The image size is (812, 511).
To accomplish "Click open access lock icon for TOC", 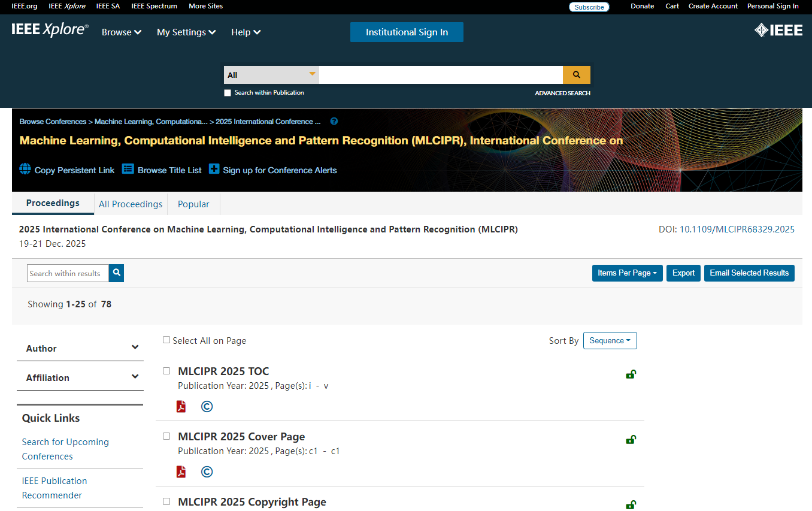I will tap(631, 374).
